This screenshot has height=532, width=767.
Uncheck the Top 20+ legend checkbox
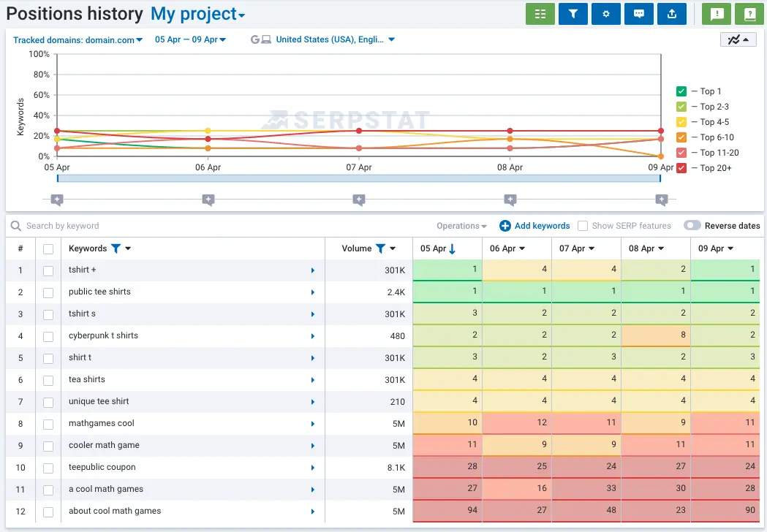[x=682, y=167]
